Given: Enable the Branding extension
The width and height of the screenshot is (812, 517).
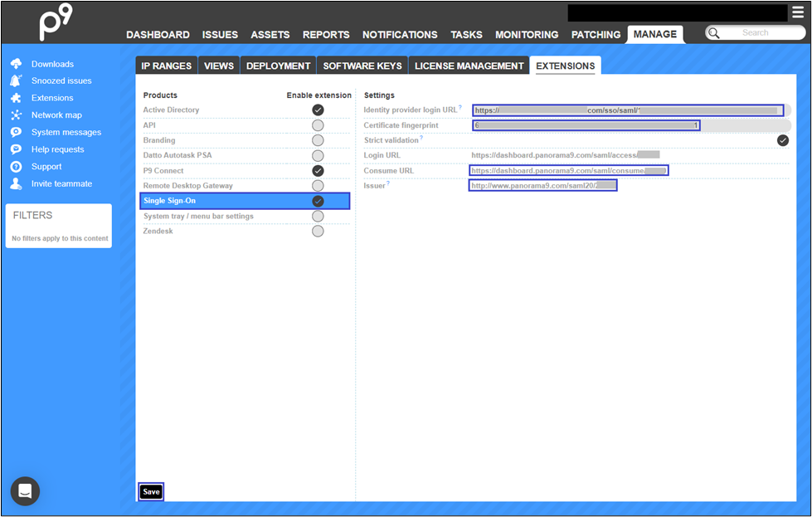Looking at the screenshot, I should tap(318, 140).
